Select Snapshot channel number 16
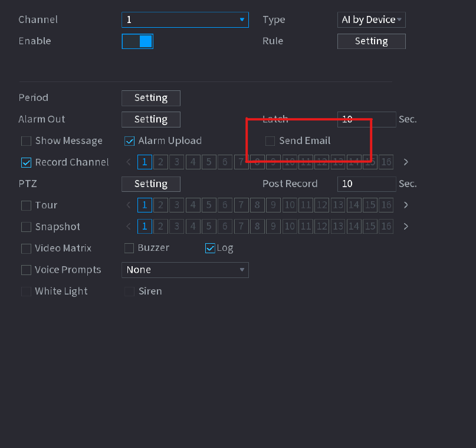The width and height of the screenshot is (476, 448). coord(386,227)
